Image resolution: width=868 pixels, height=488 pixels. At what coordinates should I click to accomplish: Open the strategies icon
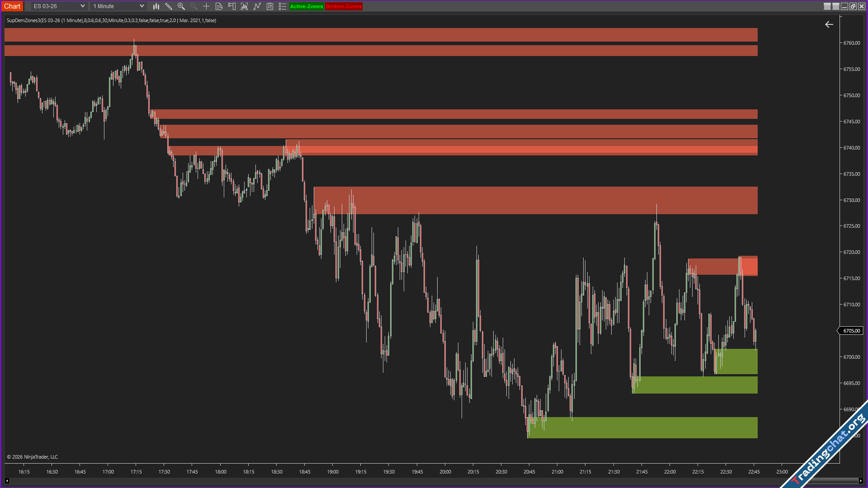point(257,6)
